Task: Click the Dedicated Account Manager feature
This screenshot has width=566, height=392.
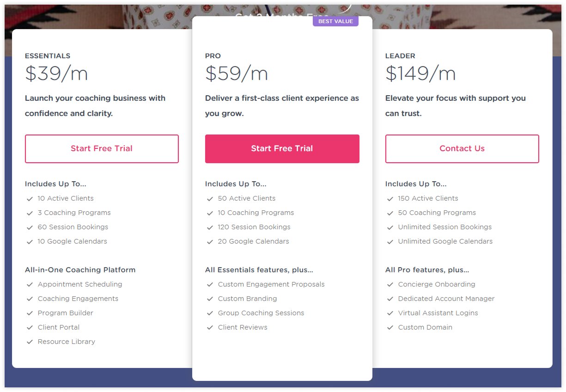Action: pos(446,299)
